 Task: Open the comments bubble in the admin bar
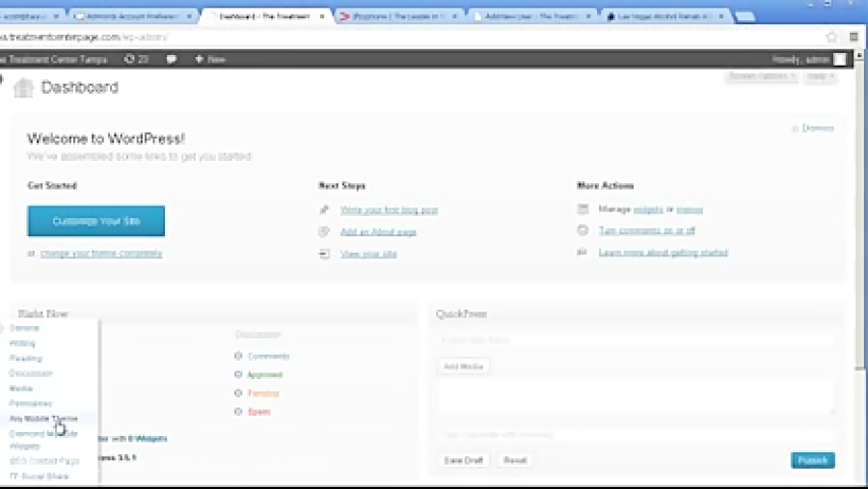click(x=172, y=59)
